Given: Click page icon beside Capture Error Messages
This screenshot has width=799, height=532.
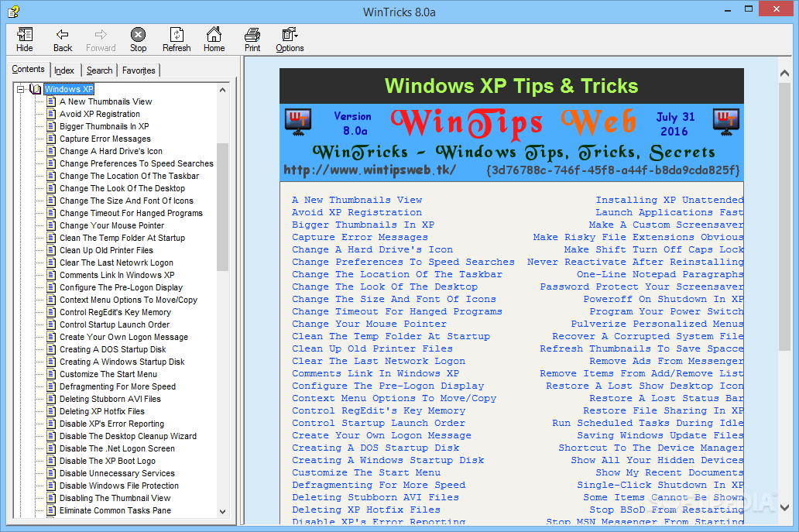Looking at the screenshot, I should point(51,139).
